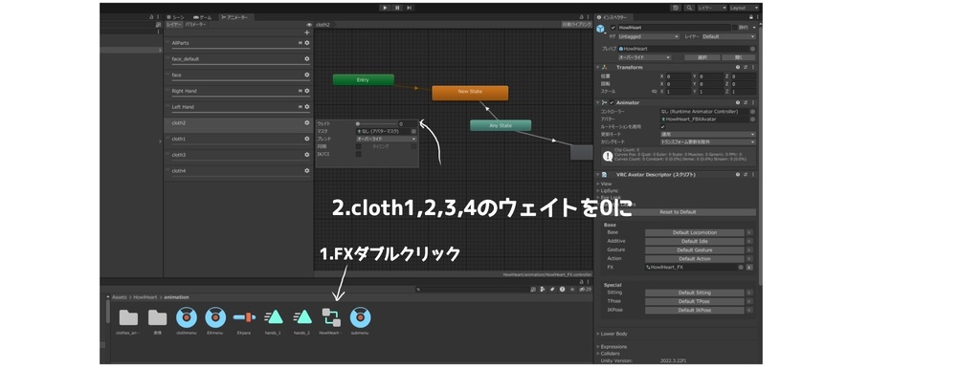Click the 自動ライブリンク button
The height and width of the screenshot is (368, 980).
[575, 24]
